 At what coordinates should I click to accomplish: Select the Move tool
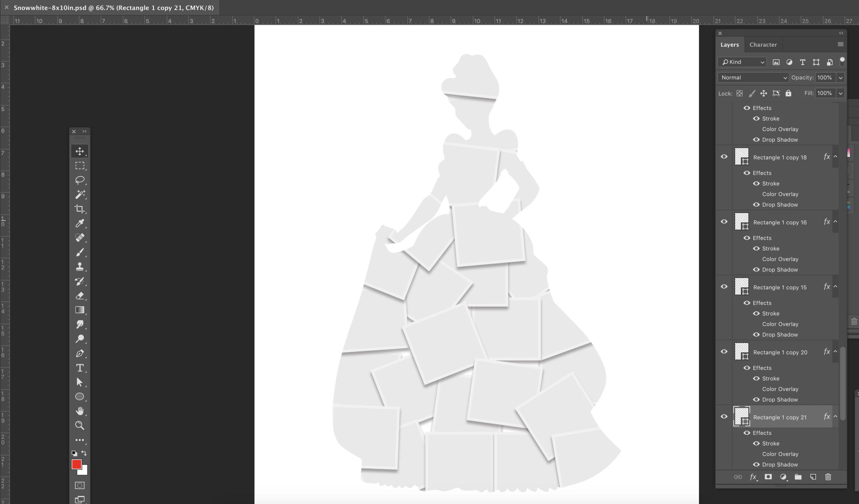point(80,151)
